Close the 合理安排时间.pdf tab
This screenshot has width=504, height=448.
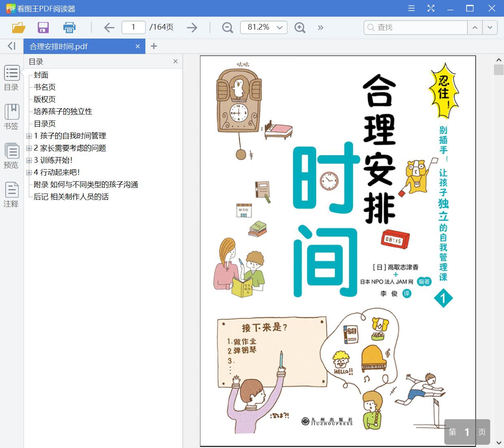coord(138,46)
